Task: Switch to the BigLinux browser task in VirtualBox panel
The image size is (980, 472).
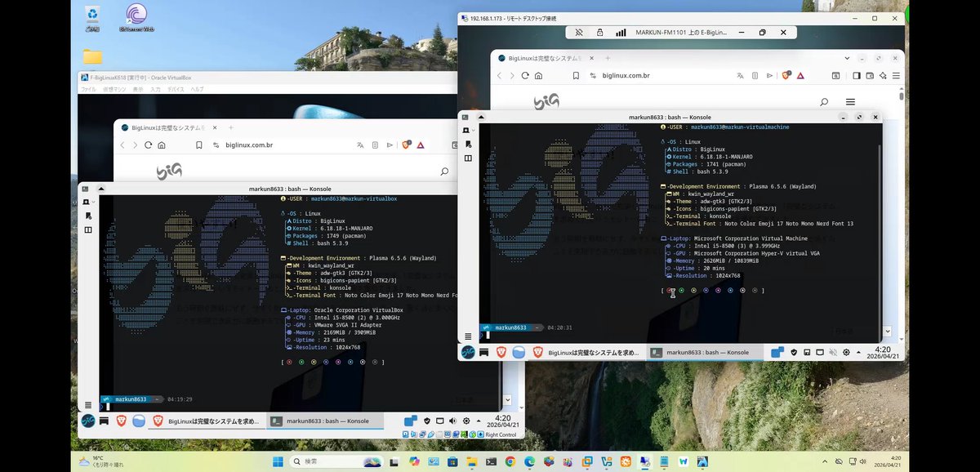Action: pyautogui.click(x=208, y=421)
